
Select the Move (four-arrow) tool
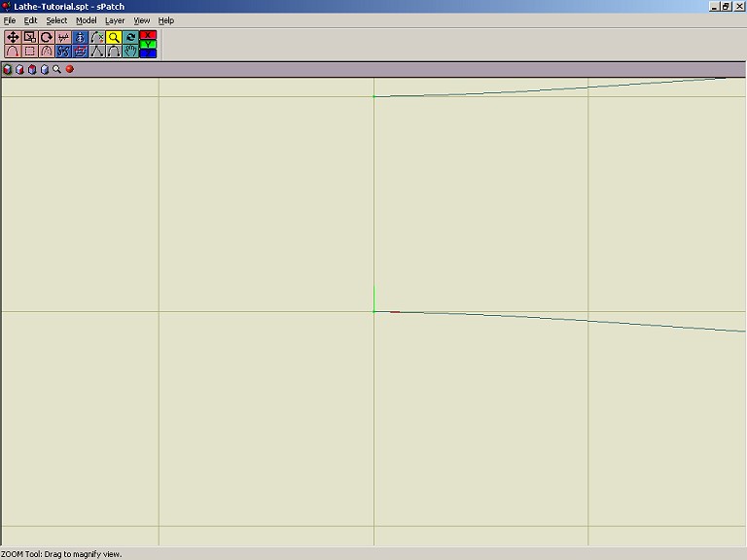click(13, 37)
